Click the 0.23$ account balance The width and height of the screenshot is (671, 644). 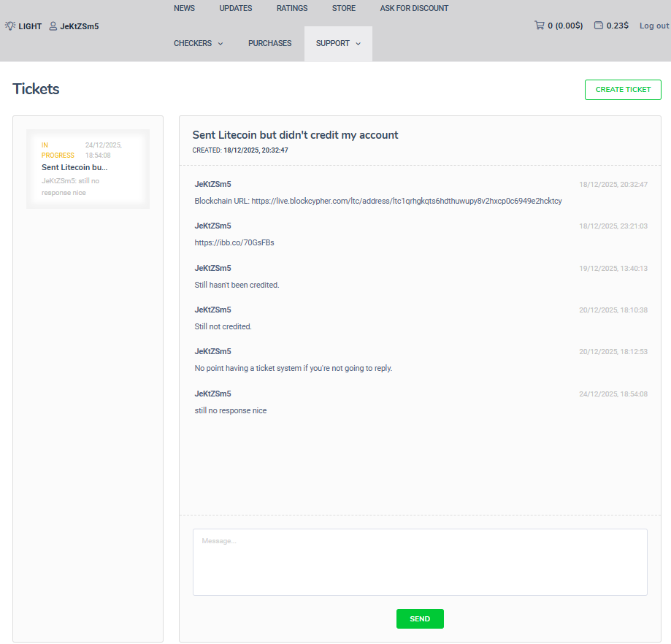(617, 26)
